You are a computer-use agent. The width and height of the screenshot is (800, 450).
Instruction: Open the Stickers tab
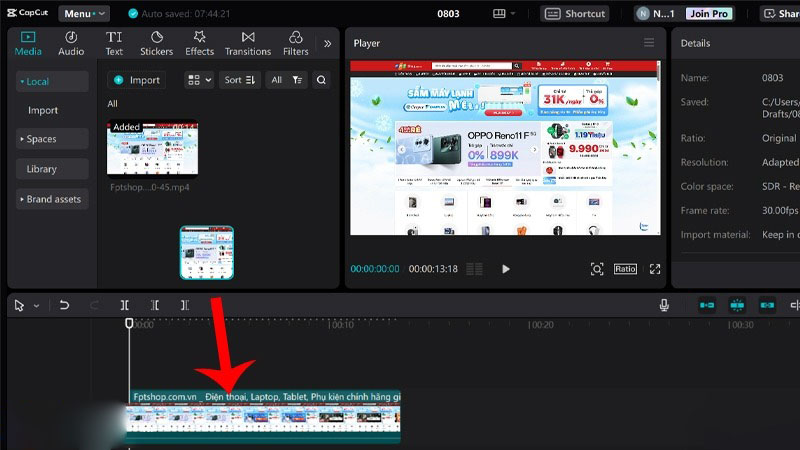pyautogui.click(x=157, y=43)
